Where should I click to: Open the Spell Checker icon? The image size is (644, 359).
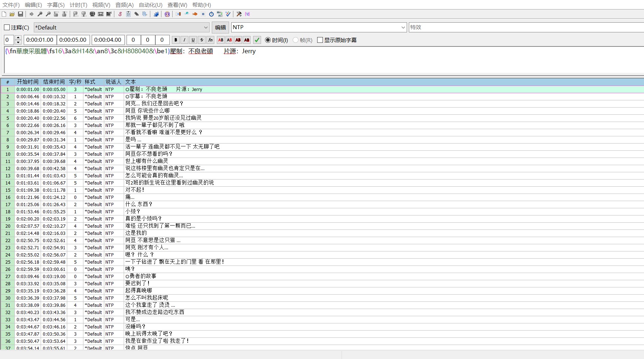click(x=228, y=14)
